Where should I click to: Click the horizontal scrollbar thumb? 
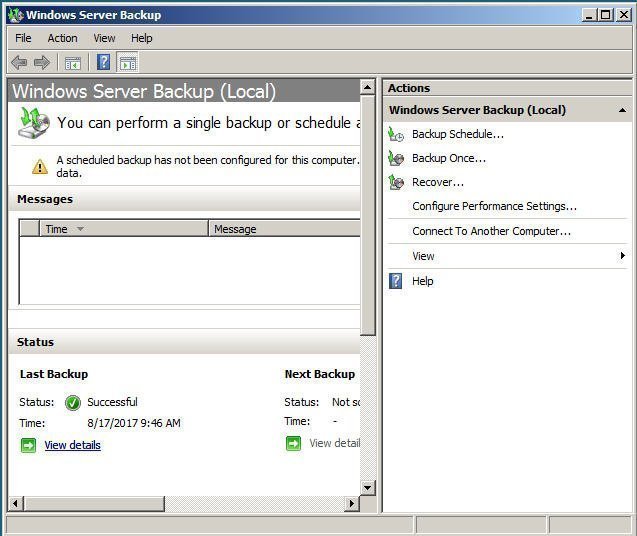94,503
